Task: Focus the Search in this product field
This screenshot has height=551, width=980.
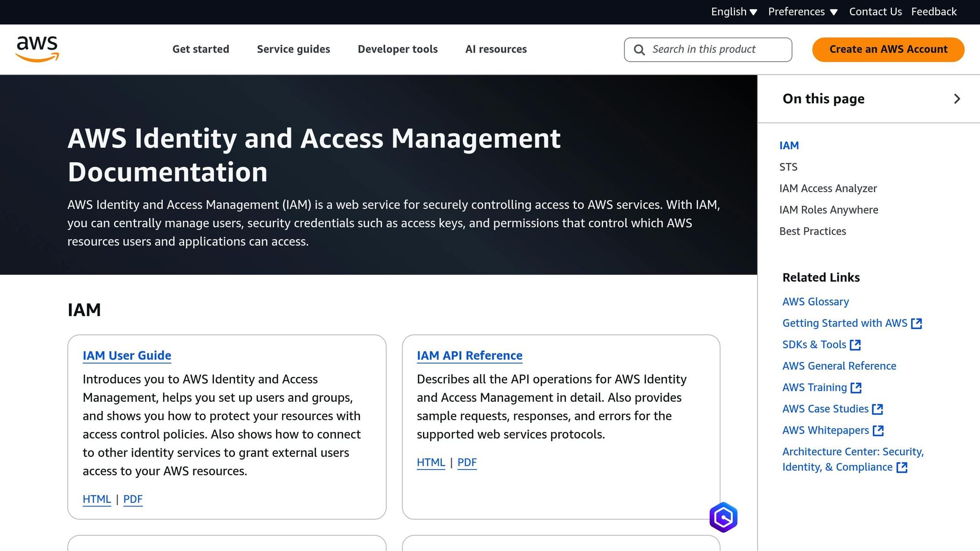Action: 708,50
